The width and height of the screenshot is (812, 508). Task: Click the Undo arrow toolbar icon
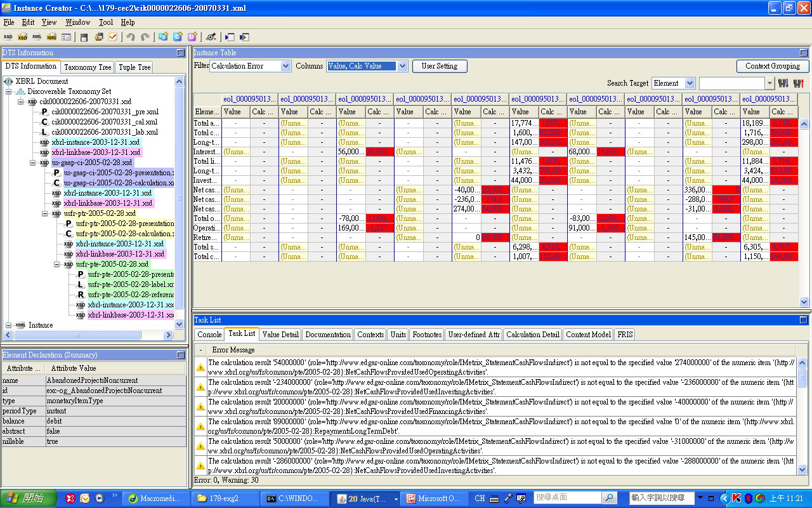(131, 37)
